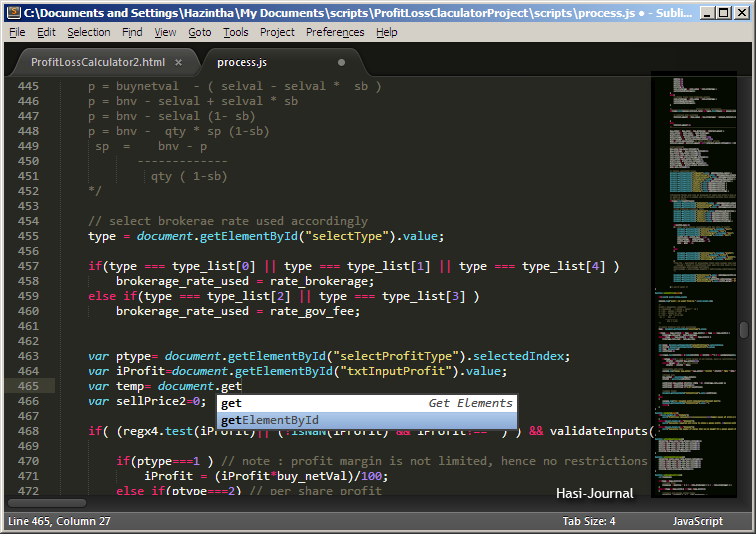756x534 pixels.
Task: Open the Preferences menu
Action: coord(335,32)
